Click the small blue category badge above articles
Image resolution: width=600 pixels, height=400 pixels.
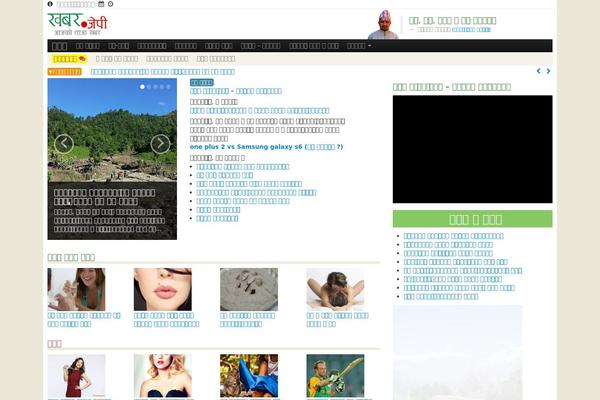pyautogui.click(x=202, y=82)
